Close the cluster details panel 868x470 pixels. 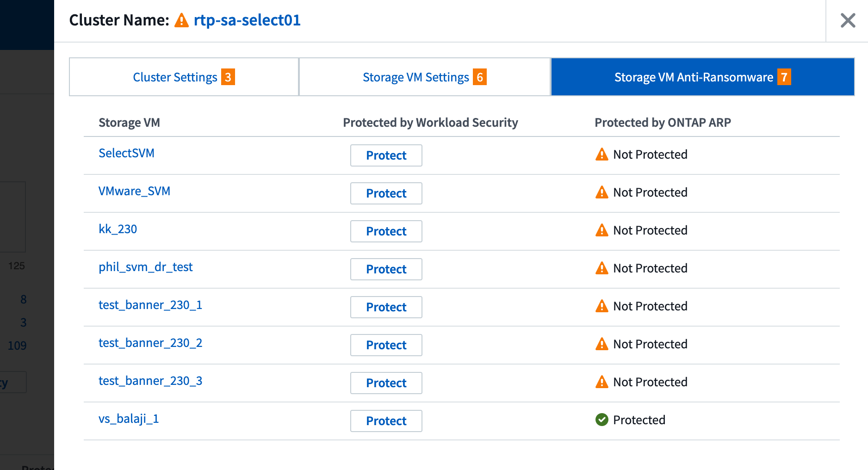(848, 20)
